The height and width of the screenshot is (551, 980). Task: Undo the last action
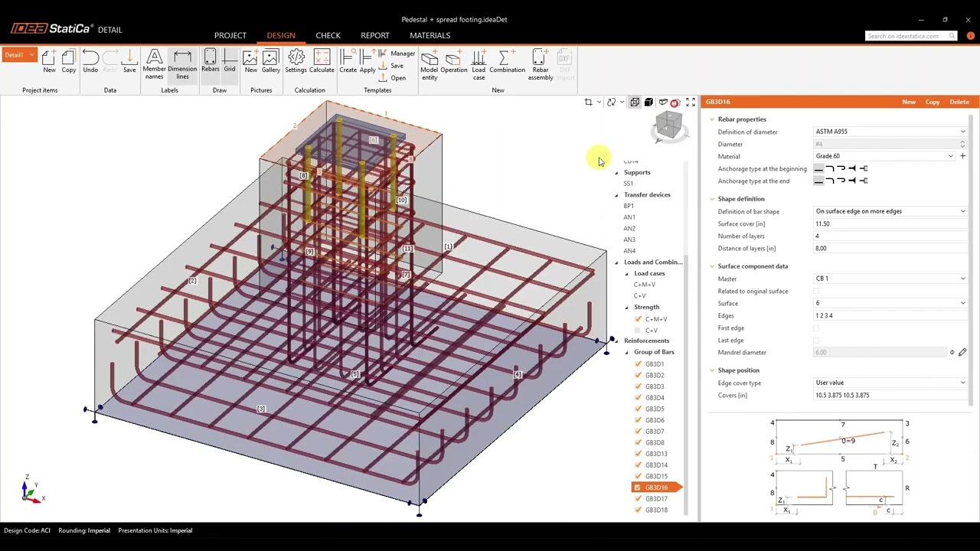click(x=90, y=61)
